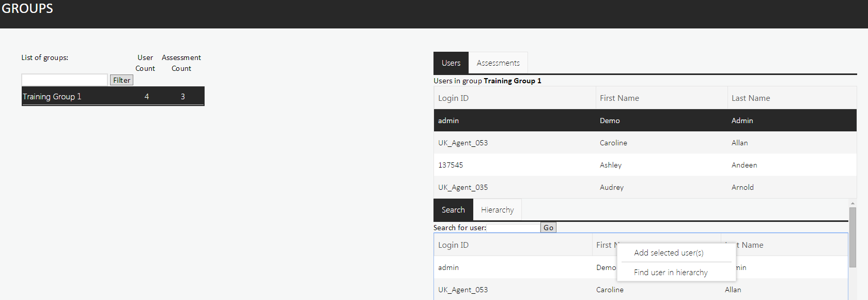
Task: Choose Add selected user(s) from context menu
Action: coord(669,253)
